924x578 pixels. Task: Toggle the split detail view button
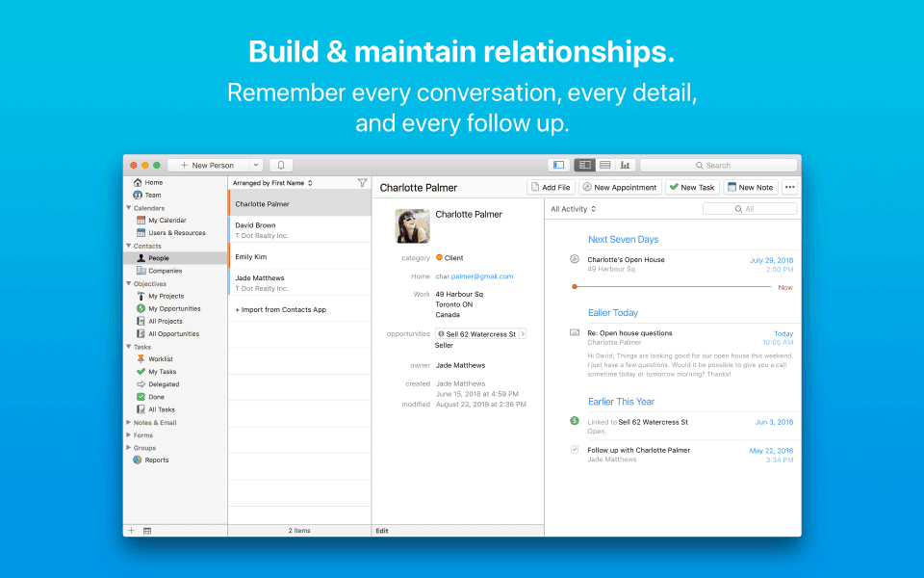click(584, 165)
